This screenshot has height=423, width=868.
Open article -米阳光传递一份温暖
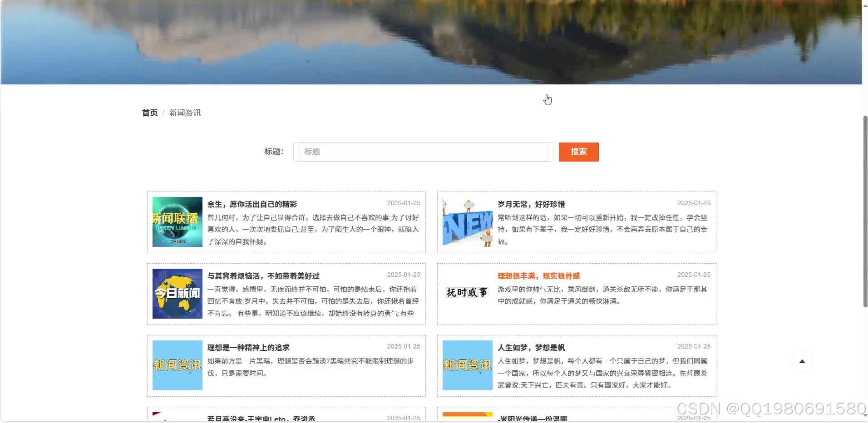coord(532,419)
